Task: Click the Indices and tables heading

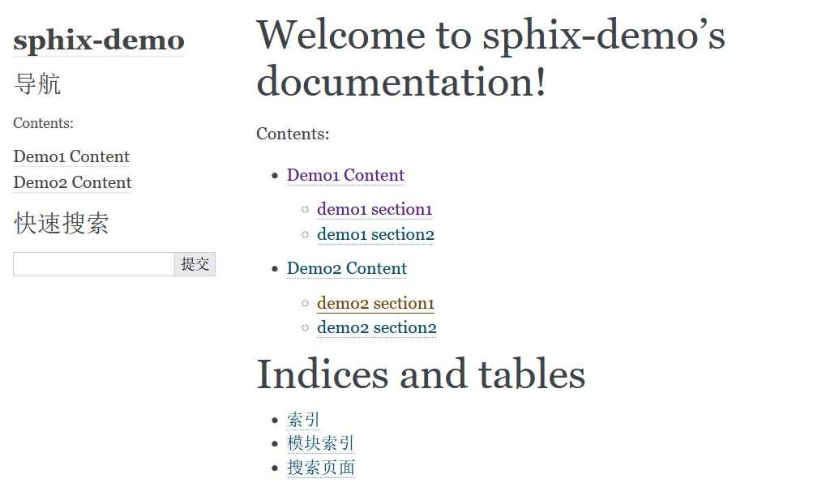Action: point(421,374)
